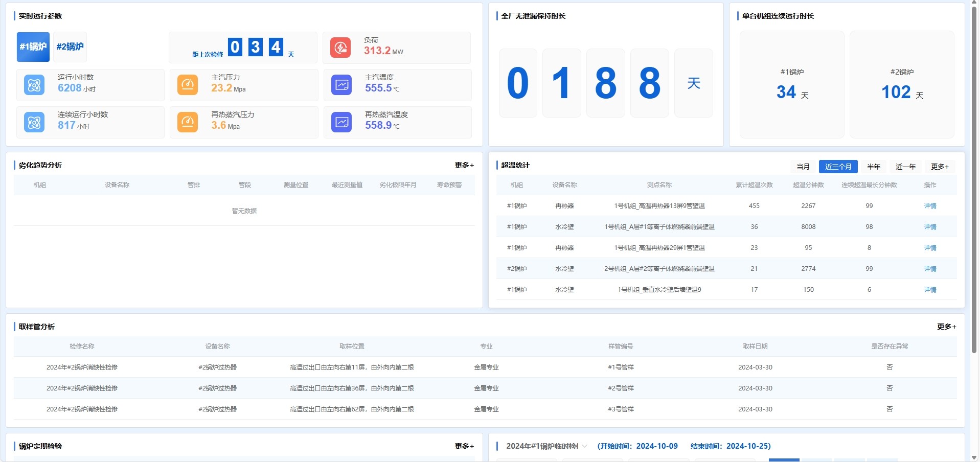Click the #3号管样 sample number cell
The image size is (980, 462).
tap(621, 409)
